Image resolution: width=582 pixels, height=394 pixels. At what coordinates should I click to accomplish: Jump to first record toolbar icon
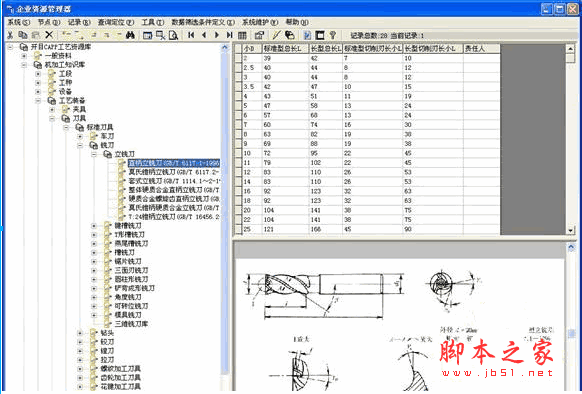tap(191, 35)
